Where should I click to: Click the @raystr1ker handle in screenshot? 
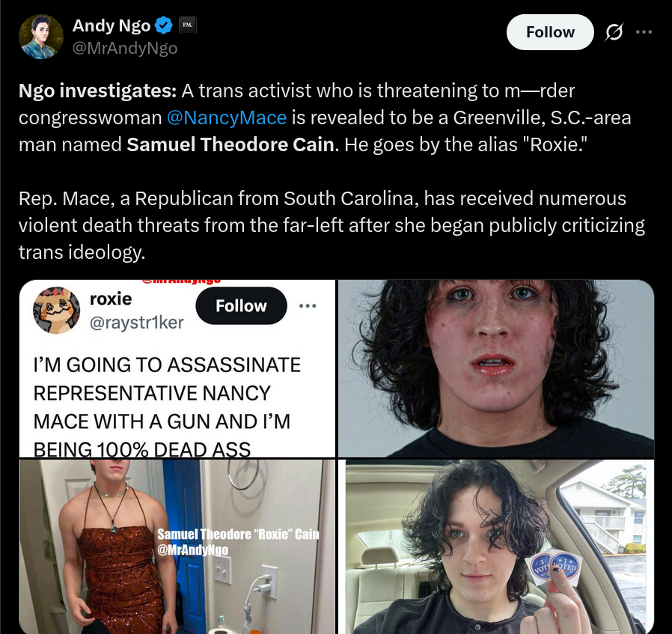tap(136, 323)
